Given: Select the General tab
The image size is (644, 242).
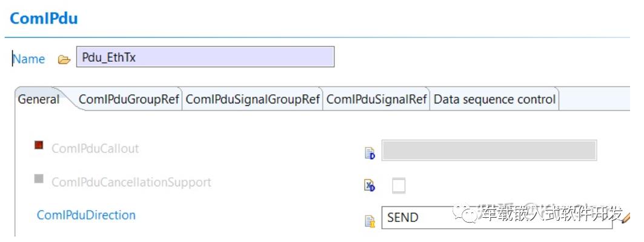Looking at the screenshot, I should pos(39,99).
